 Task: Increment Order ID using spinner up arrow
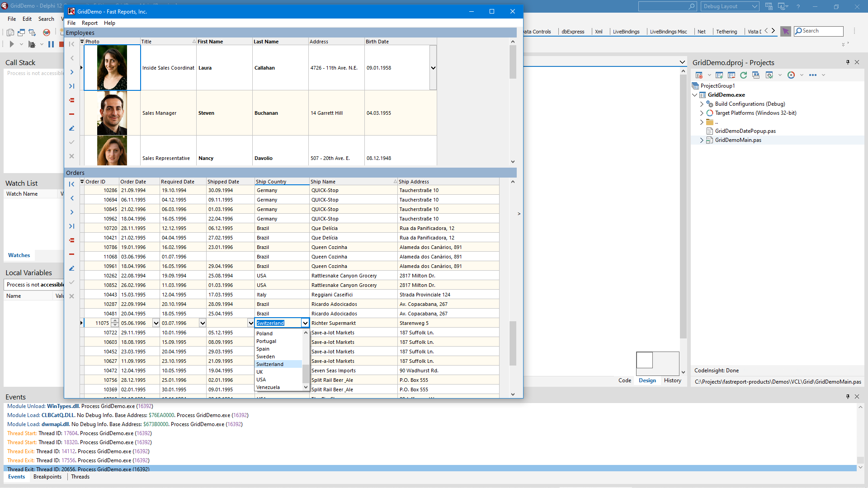115,321
